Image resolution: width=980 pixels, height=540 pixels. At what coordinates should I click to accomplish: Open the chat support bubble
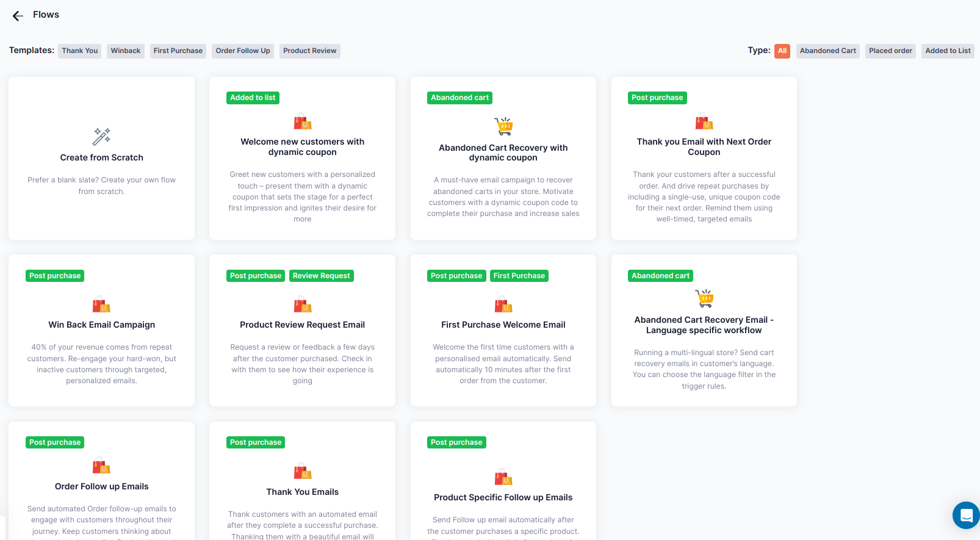coord(966,516)
